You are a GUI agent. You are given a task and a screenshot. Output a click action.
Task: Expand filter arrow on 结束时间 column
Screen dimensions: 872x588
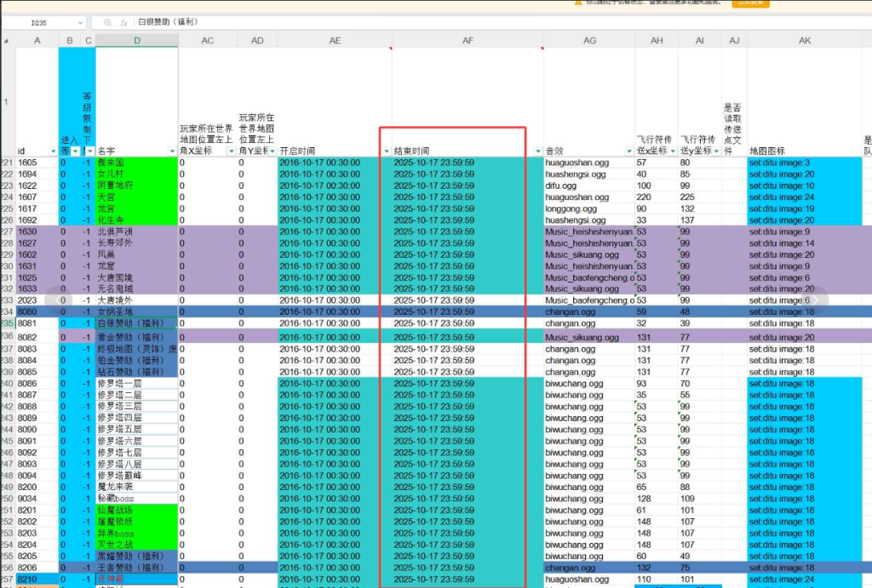tap(537, 151)
